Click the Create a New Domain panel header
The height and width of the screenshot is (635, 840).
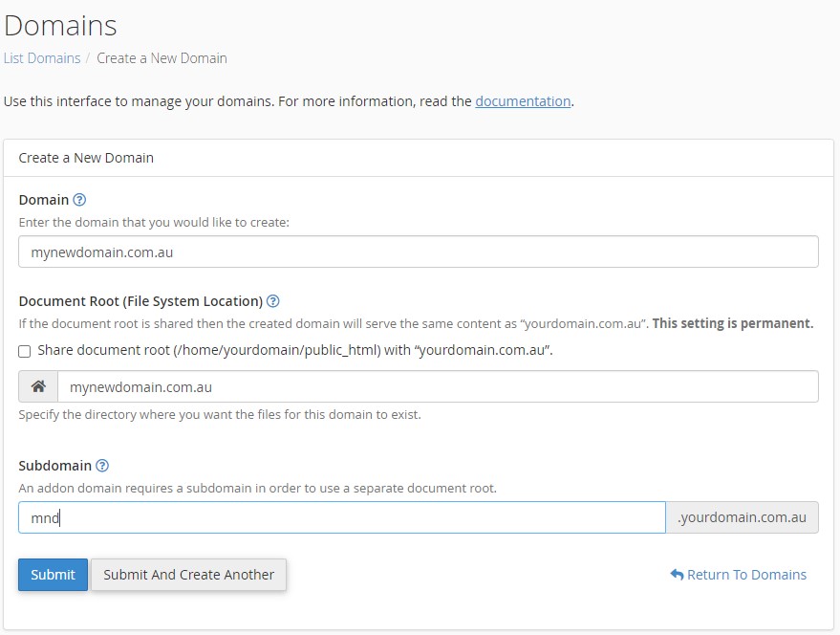pos(419,158)
